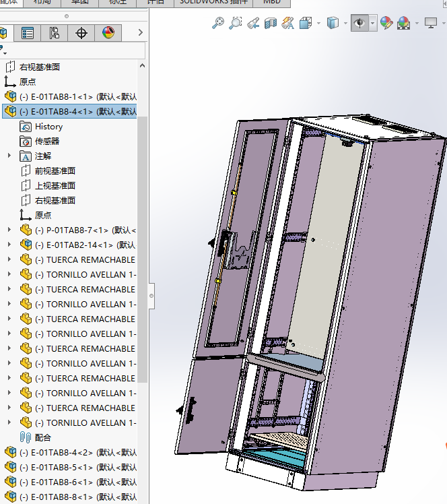
Task: Select 上视基准面 plane
Action: point(55,186)
